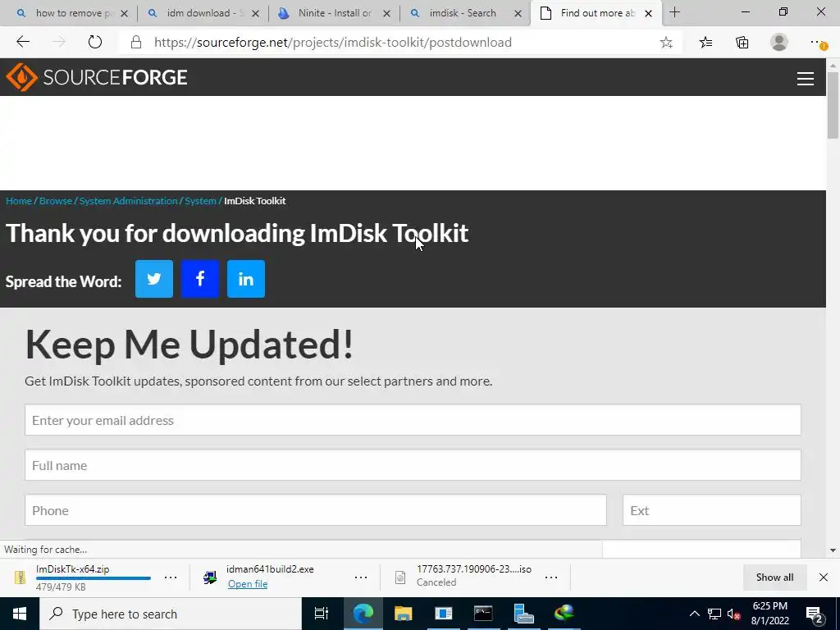Reload the page with the refresh icon
Screen dimensions: 840x630
[x=95, y=42]
